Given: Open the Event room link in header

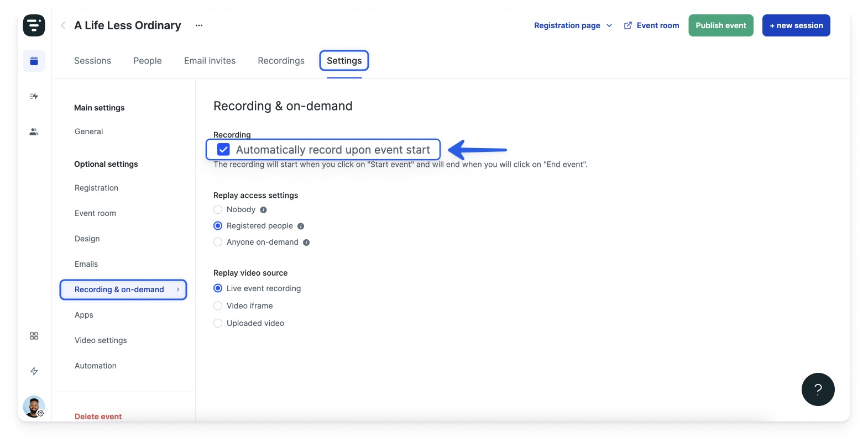Looking at the screenshot, I should [x=658, y=25].
